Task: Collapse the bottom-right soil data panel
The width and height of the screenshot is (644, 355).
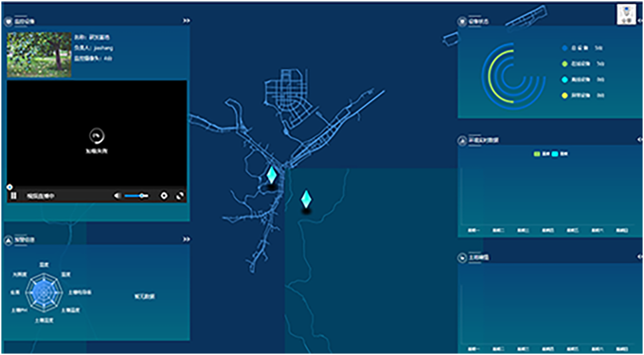Action: (x=639, y=257)
